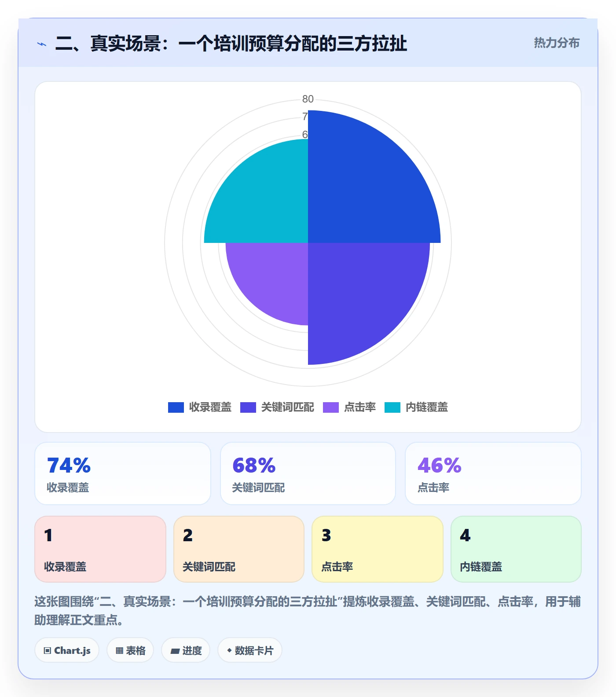Viewport: 616px width, 697px height.
Task: Toggle 收录覆盖 legend swatch
Action: 176,407
